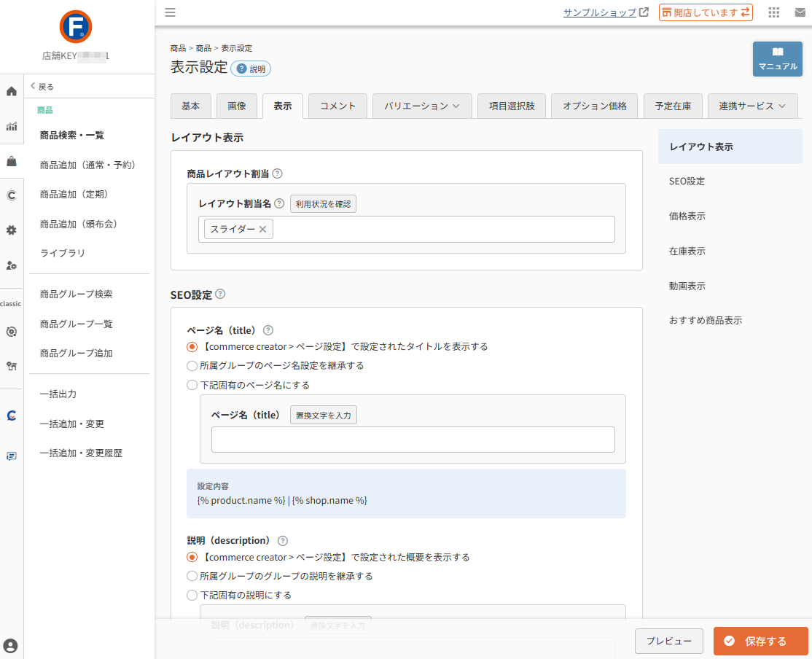Image resolution: width=812 pixels, height=659 pixels.
Task: Open the mail envelope icon
Action: (800, 12)
